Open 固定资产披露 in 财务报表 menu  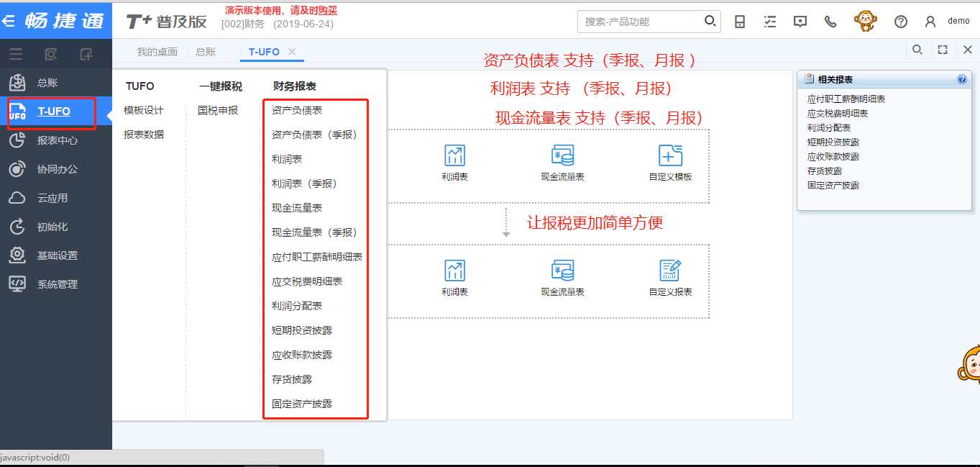point(302,404)
